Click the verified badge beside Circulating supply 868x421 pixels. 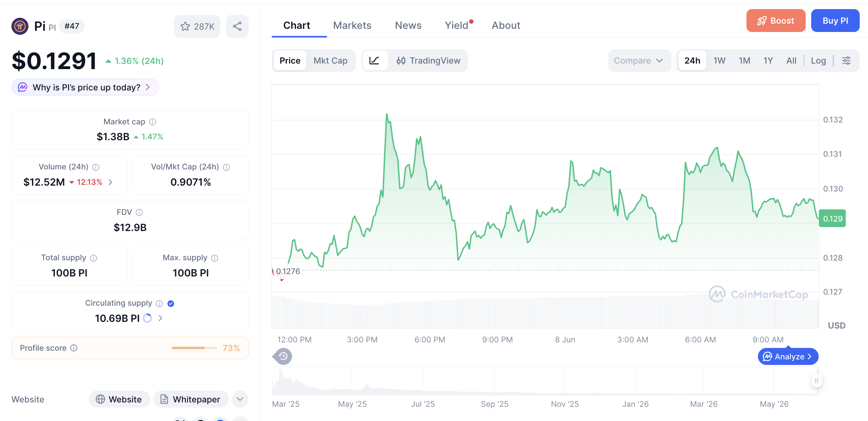(x=171, y=303)
